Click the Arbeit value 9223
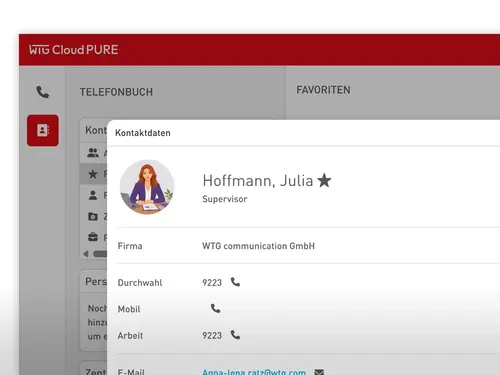This screenshot has height=375, width=500. click(x=212, y=335)
